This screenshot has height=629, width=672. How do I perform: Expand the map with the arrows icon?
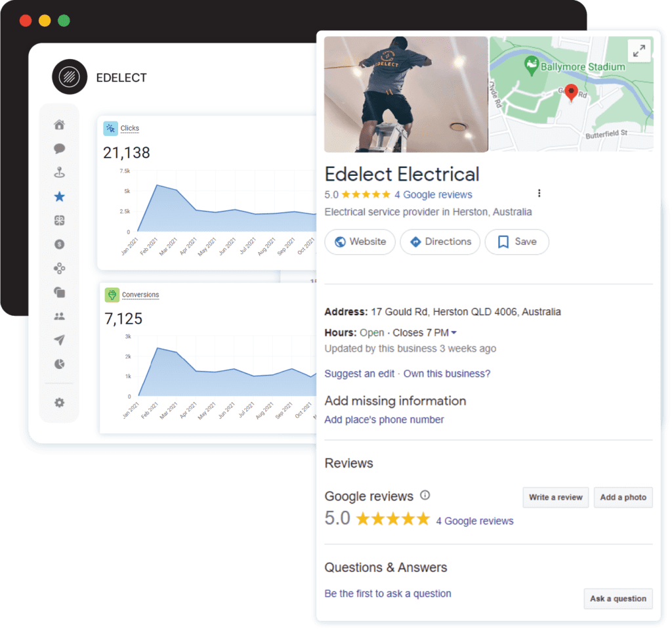pyautogui.click(x=639, y=51)
